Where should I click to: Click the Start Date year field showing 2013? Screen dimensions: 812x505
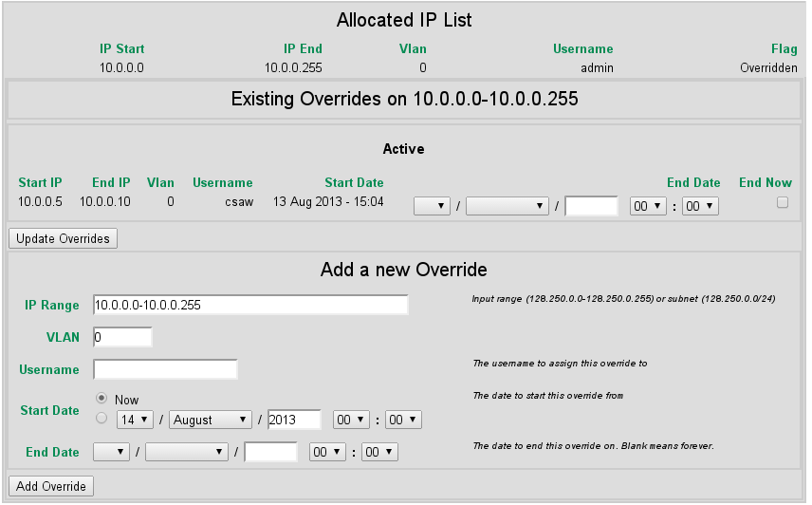(x=294, y=420)
